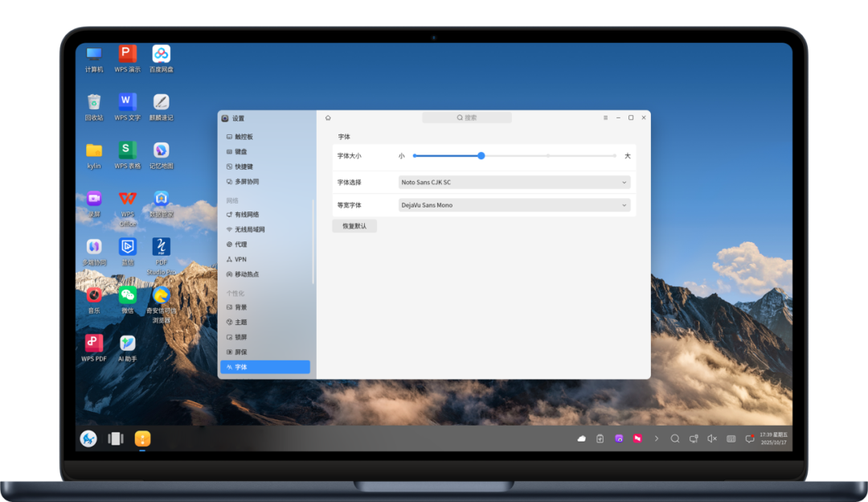This screenshot has width=868, height=502.
Task: Click the 大 end of font size slider
Action: [628, 156]
